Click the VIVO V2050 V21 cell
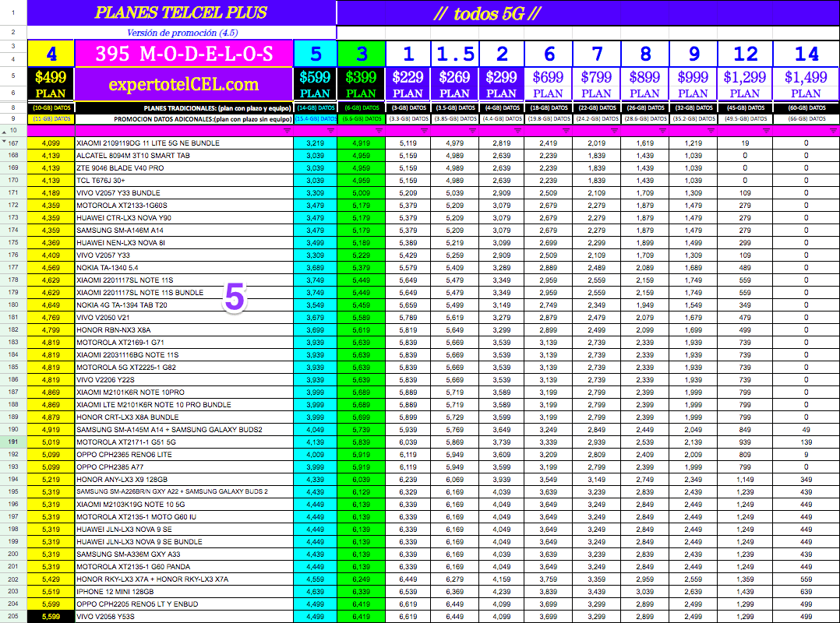Image resolution: width=840 pixels, height=623 pixels. coord(184,318)
